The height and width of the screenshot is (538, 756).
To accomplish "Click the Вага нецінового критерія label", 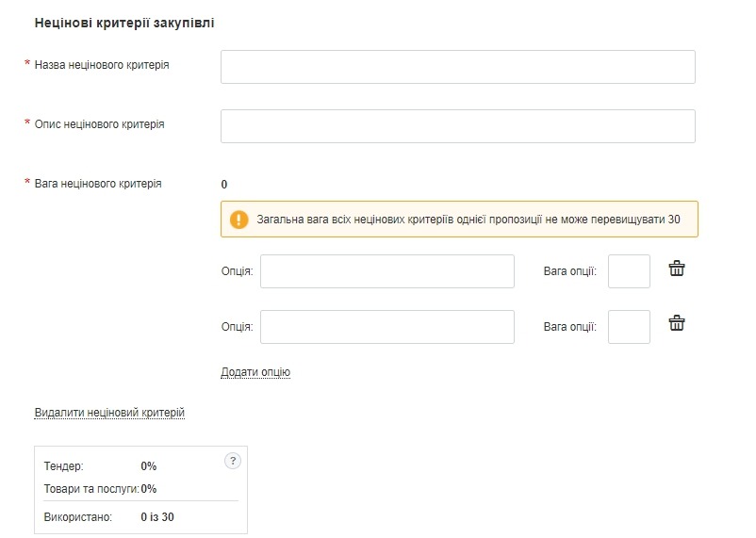I will point(98,184).
